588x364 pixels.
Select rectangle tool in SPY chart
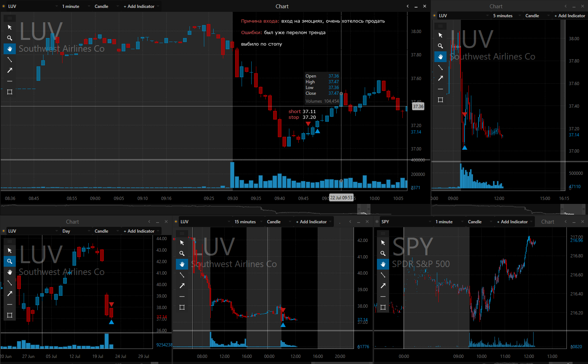(x=383, y=307)
